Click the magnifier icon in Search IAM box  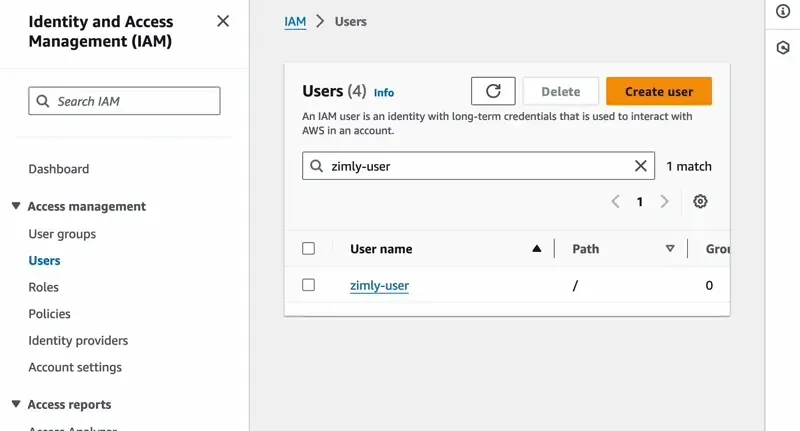(43, 101)
